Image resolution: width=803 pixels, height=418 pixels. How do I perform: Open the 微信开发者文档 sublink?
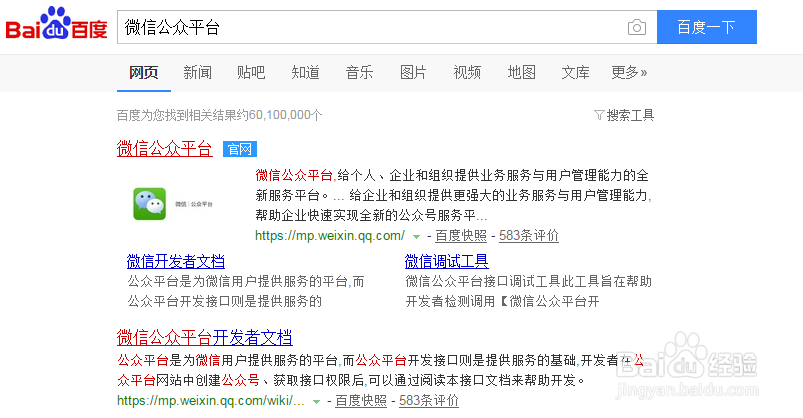(x=176, y=262)
